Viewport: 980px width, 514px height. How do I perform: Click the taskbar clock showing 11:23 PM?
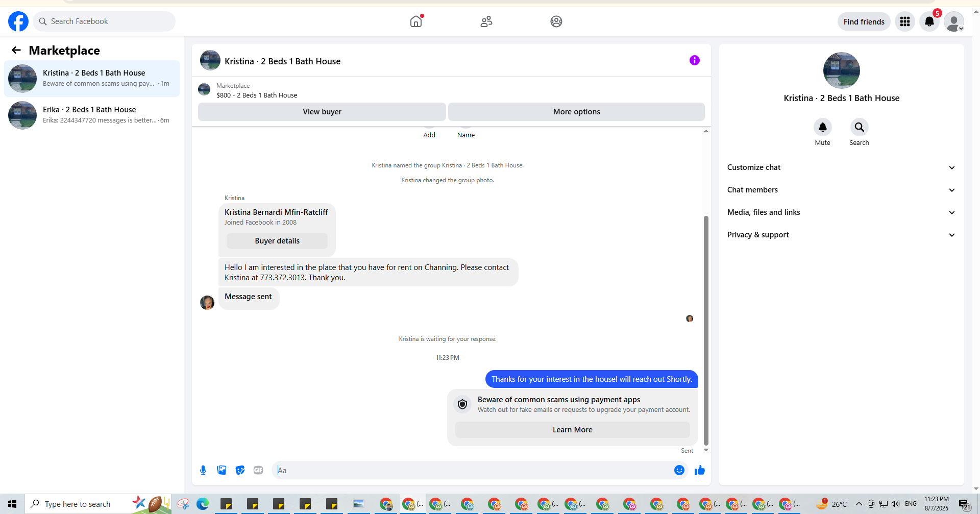tap(937, 504)
